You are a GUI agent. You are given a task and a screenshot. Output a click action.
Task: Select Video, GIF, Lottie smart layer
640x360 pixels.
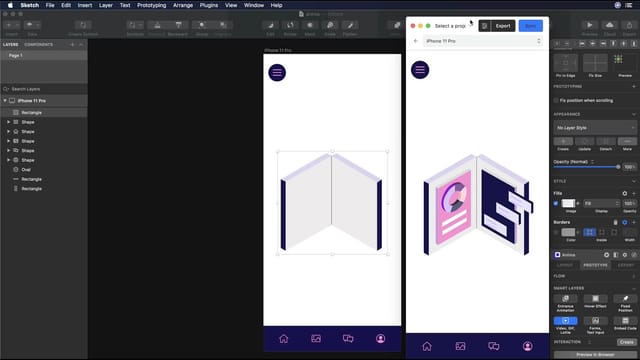pos(565,321)
